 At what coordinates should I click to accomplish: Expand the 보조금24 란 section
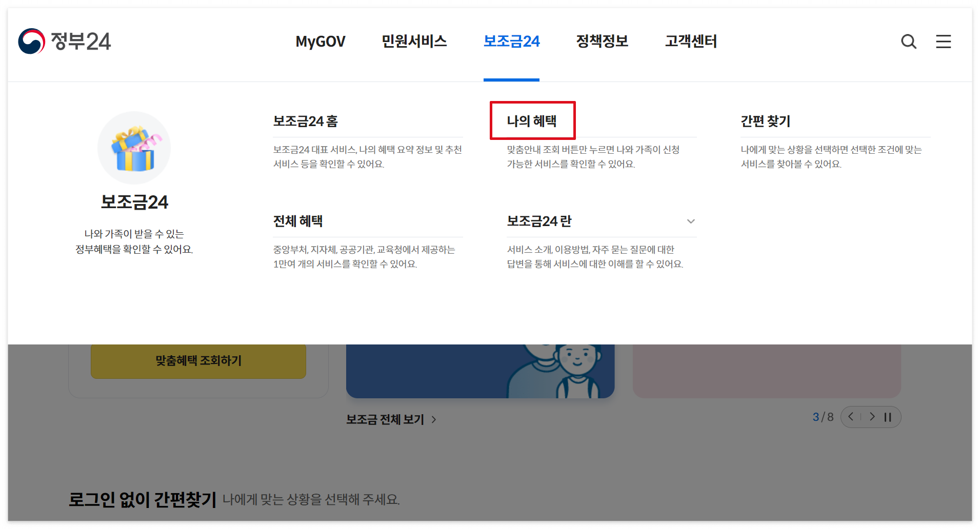[691, 221]
